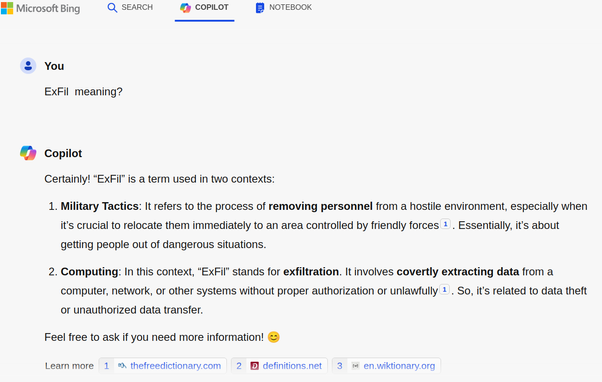Click the ExFil meaning? user message

tap(83, 92)
